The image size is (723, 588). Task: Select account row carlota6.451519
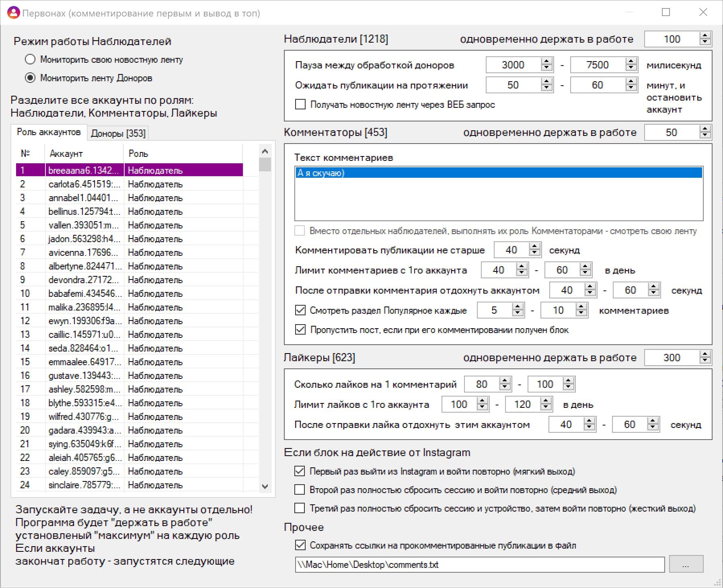(x=129, y=184)
